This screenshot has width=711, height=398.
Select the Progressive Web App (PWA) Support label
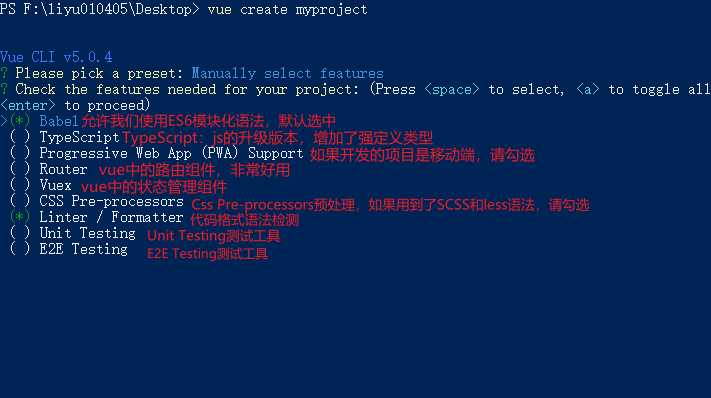pos(171,153)
